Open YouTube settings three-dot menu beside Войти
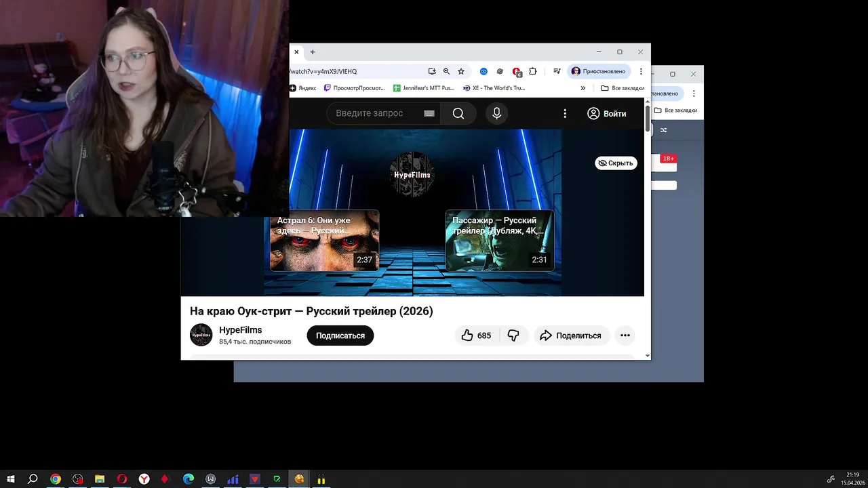 (x=565, y=113)
